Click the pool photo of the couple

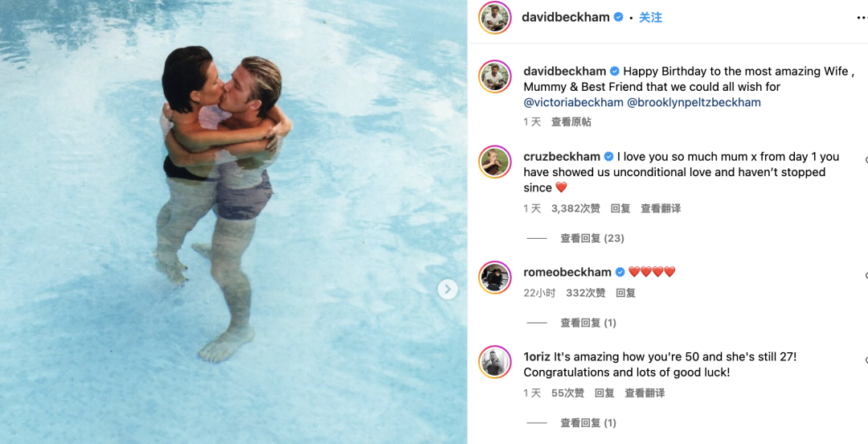[233, 222]
